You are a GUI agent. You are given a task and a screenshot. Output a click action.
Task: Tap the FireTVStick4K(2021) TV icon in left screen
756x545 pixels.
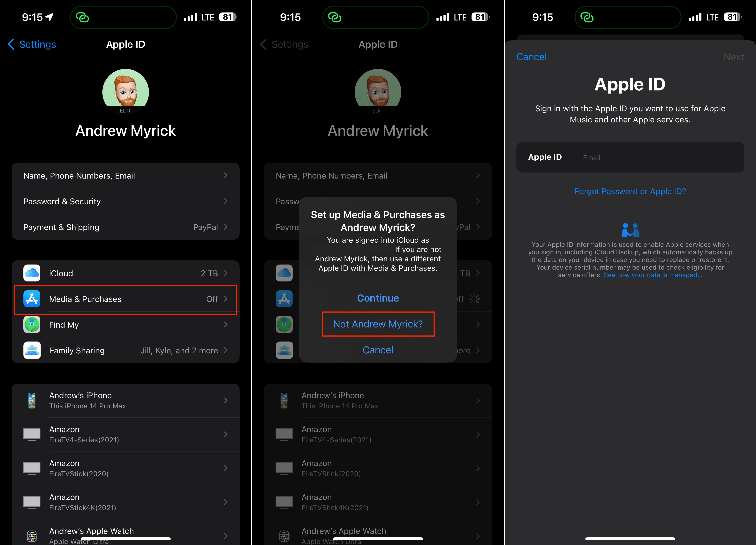pos(32,502)
